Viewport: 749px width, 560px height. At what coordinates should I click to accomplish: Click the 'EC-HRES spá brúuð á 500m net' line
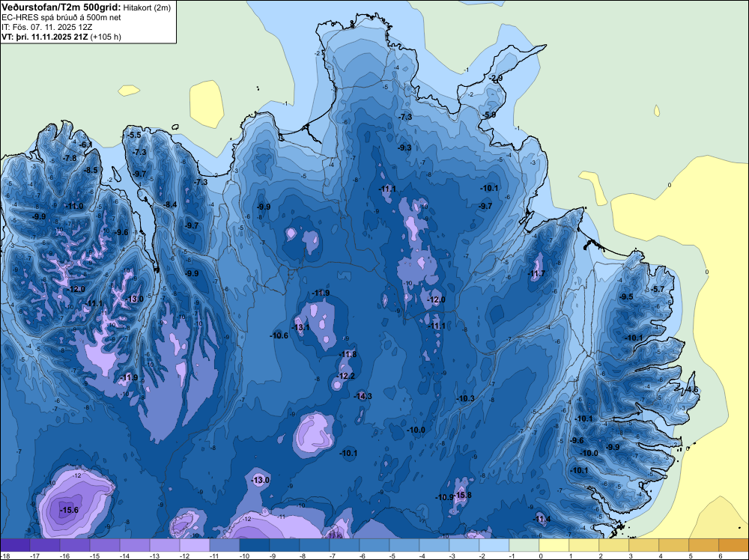pos(61,18)
